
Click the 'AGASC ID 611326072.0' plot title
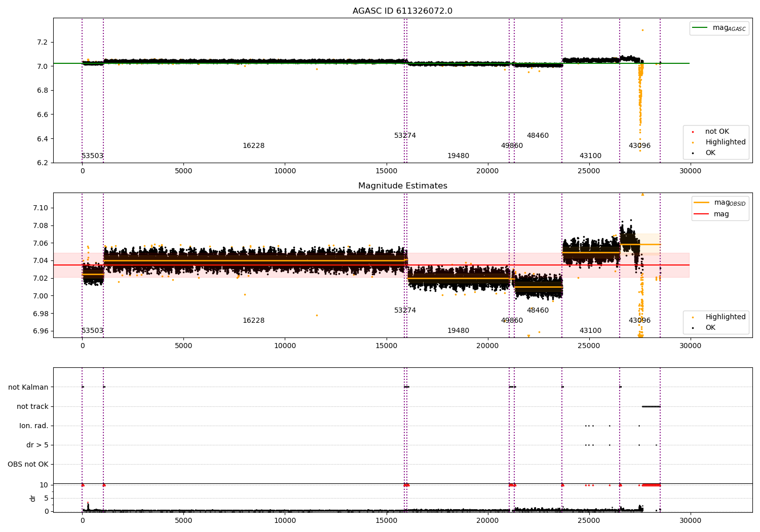pyautogui.click(x=402, y=11)
